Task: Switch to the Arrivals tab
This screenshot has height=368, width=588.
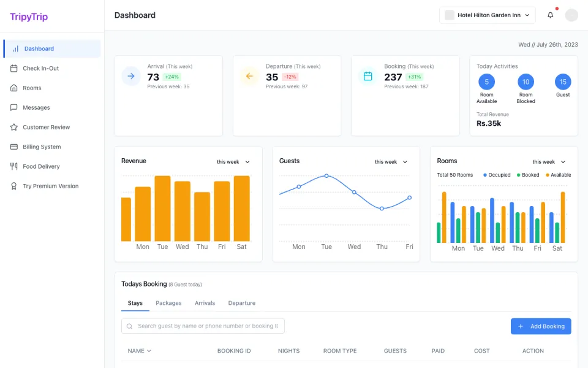Action: coord(205,303)
